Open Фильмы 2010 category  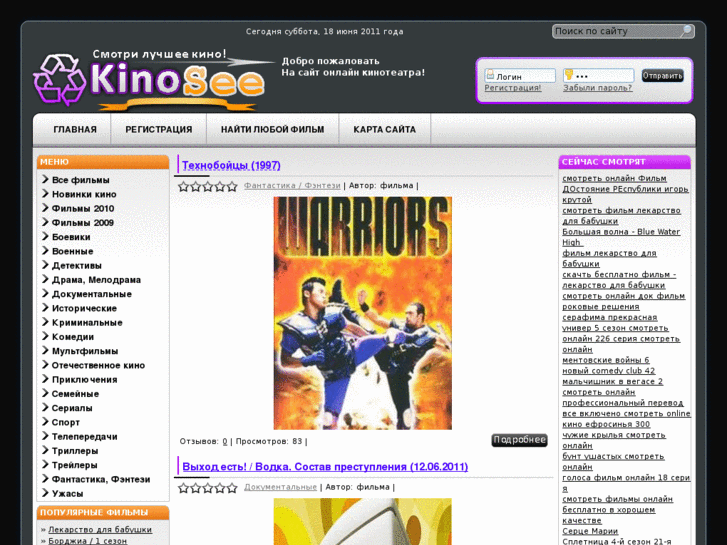click(83, 209)
